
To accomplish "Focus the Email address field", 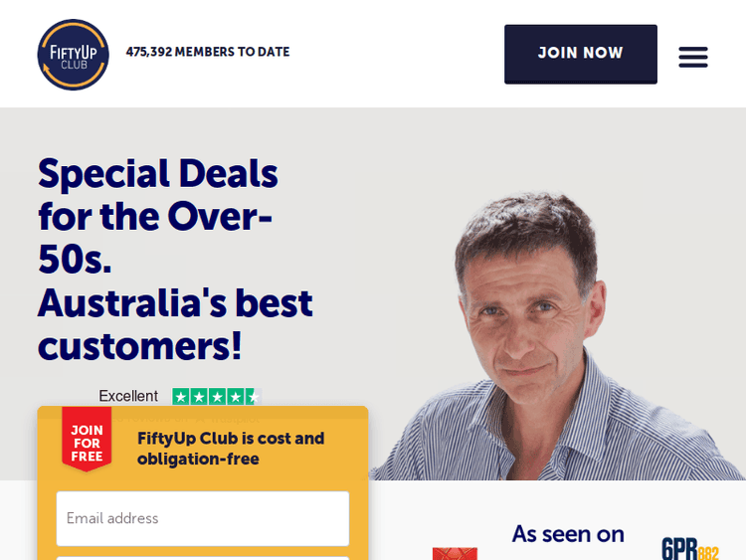I will tap(203, 518).
